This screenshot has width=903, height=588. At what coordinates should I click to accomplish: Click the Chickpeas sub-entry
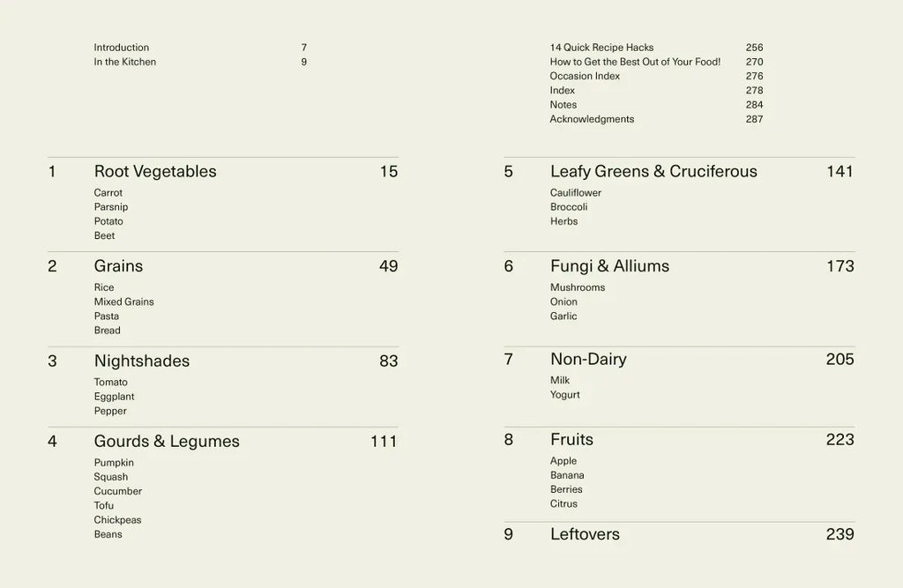pos(118,520)
